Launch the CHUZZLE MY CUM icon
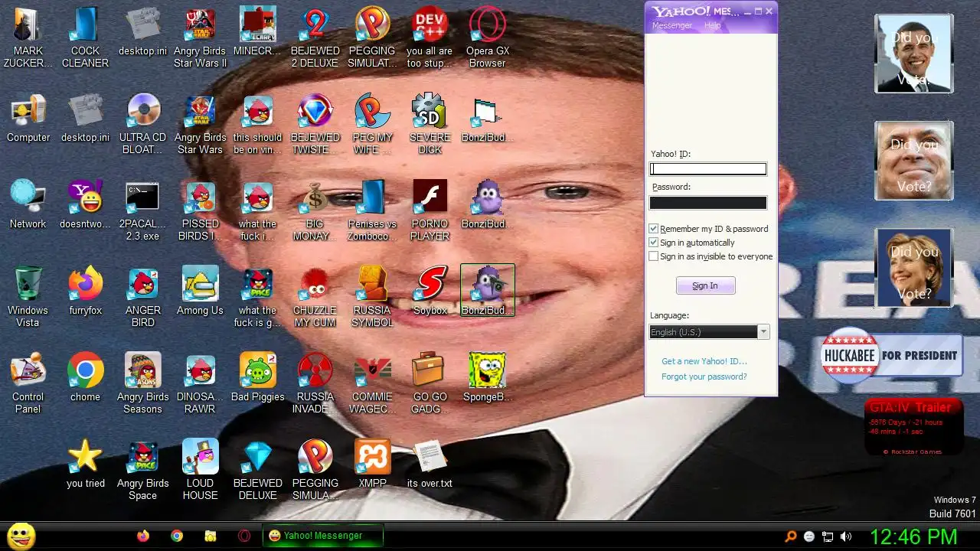This screenshot has height=551, width=980. pyautogui.click(x=315, y=296)
